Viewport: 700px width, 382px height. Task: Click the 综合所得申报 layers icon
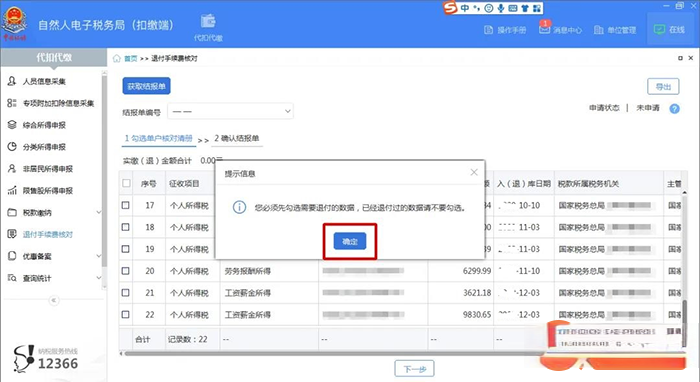click(12, 125)
